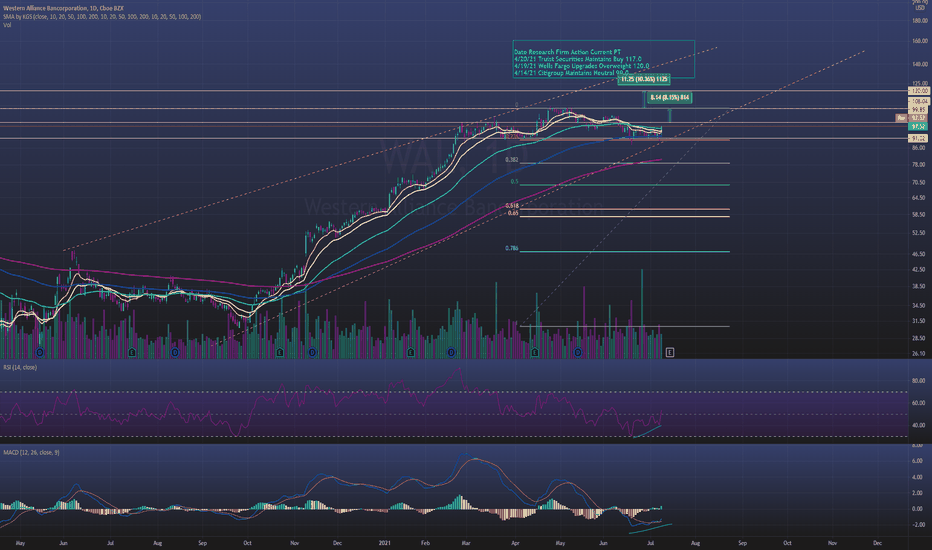This screenshot has height=550, width=932.
Task: Click the dividend marker in mid-May 2020
Action: pos(40,353)
